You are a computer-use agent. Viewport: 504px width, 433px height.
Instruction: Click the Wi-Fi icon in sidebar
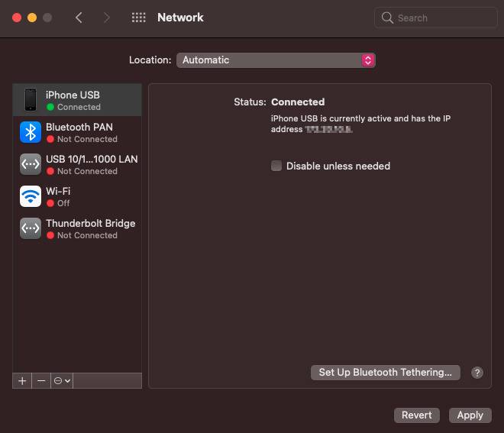[31, 196]
